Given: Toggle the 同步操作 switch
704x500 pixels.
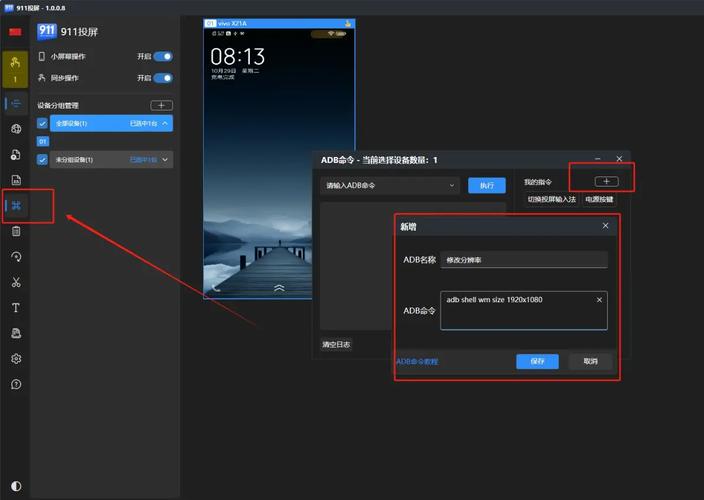Looking at the screenshot, I should [x=163, y=78].
